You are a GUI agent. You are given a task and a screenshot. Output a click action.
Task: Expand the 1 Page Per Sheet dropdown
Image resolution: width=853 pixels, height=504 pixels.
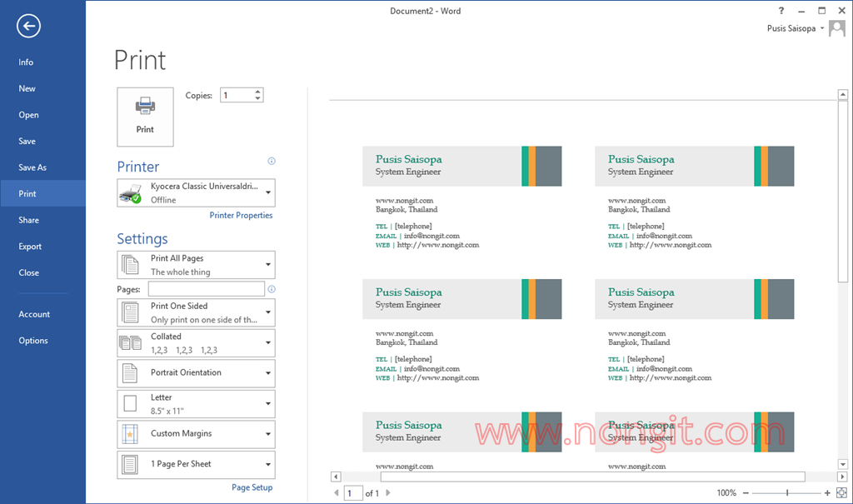(268, 465)
